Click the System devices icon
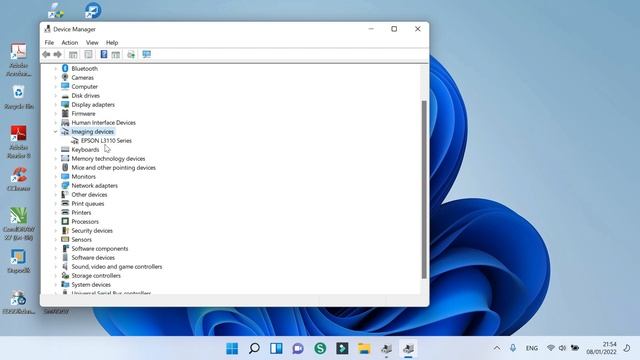The image size is (640, 360). pyautogui.click(x=65, y=284)
